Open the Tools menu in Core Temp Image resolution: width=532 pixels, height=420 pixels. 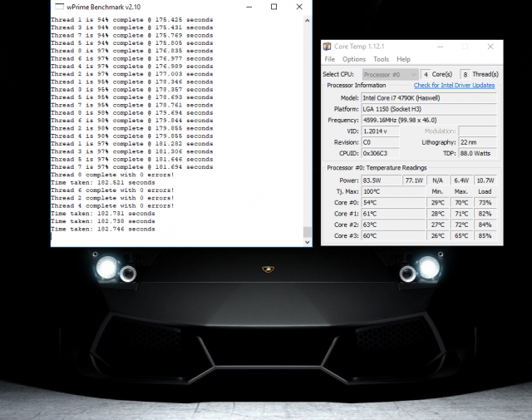pyautogui.click(x=381, y=59)
